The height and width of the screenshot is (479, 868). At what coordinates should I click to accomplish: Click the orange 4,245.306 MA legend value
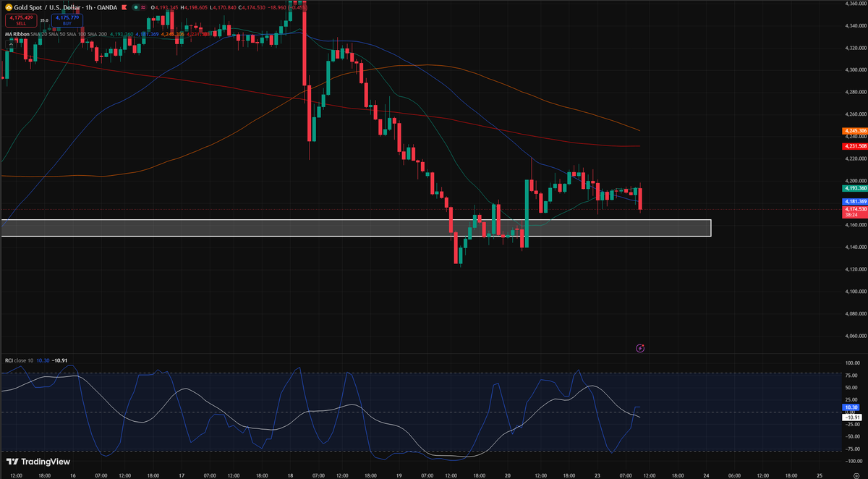(172, 34)
